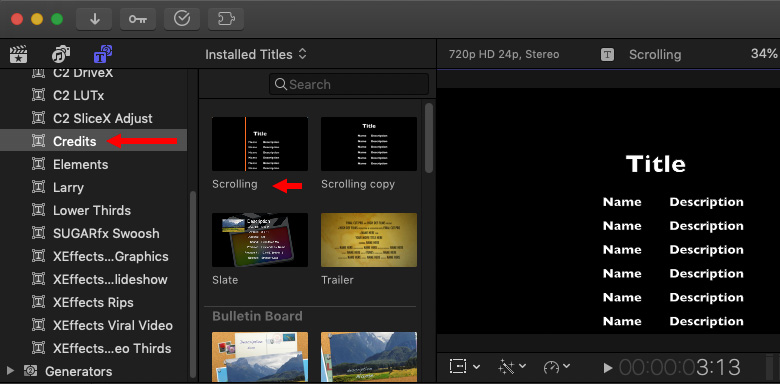Click the title icon beside XEffects...lideshow

click(38, 279)
